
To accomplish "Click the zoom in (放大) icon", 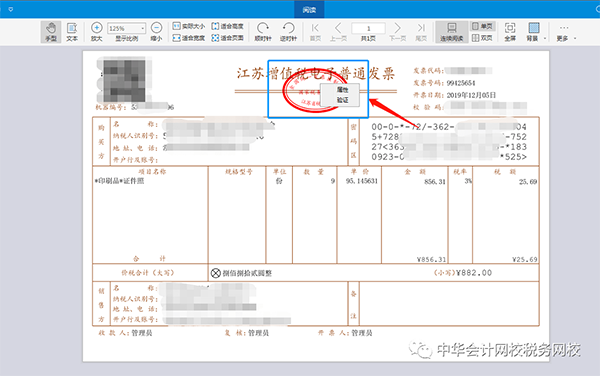I will point(97,28).
